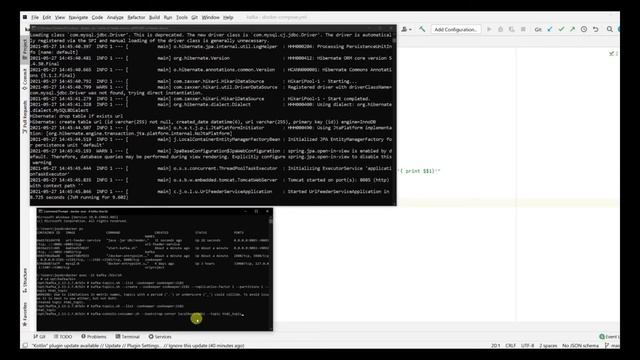Open the Event Log button
This screenshot has width=640, height=360.
pos(609,337)
